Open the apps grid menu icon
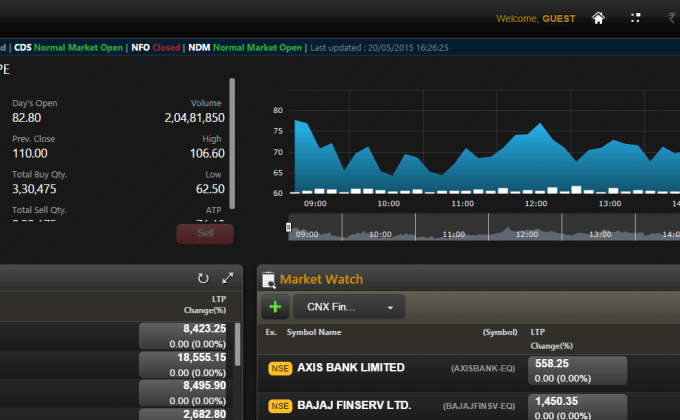The height and width of the screenshot is (420, 680). tap(635, 18)
